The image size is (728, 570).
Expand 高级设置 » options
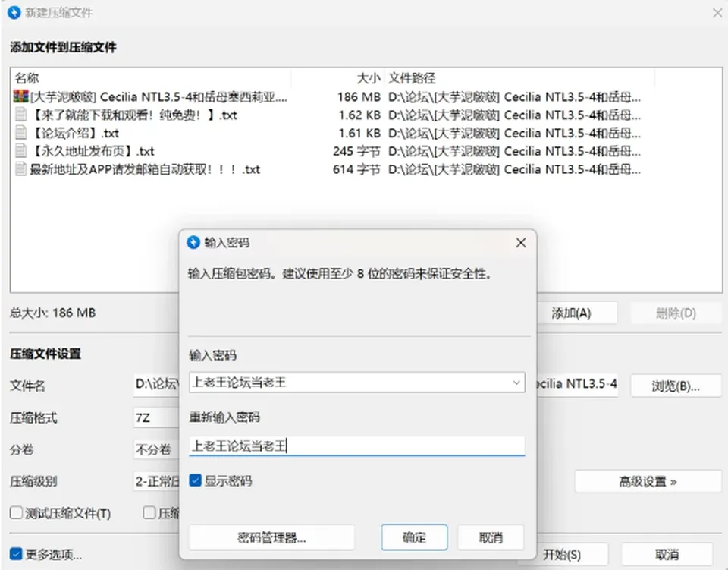point(648,482)
